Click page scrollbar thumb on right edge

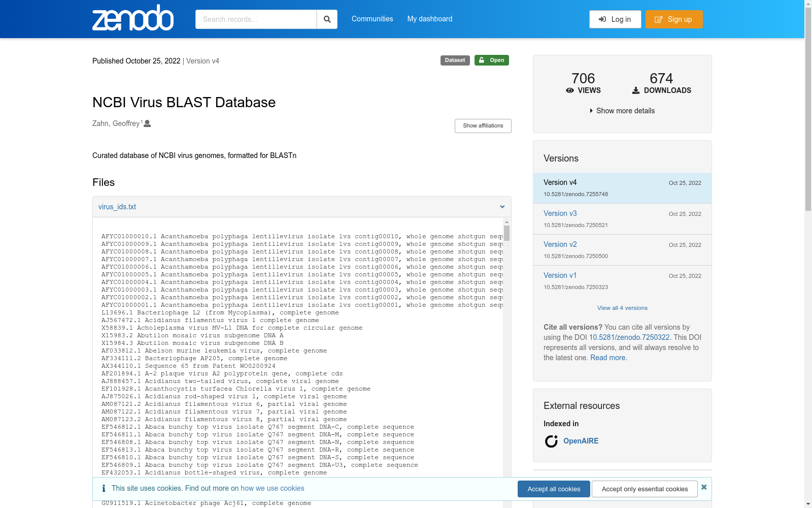(808, 109)
